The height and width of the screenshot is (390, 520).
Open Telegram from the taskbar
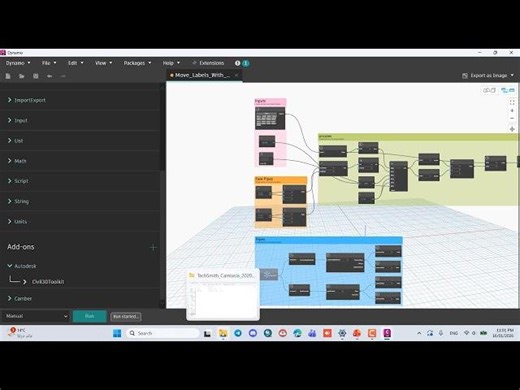238,333
